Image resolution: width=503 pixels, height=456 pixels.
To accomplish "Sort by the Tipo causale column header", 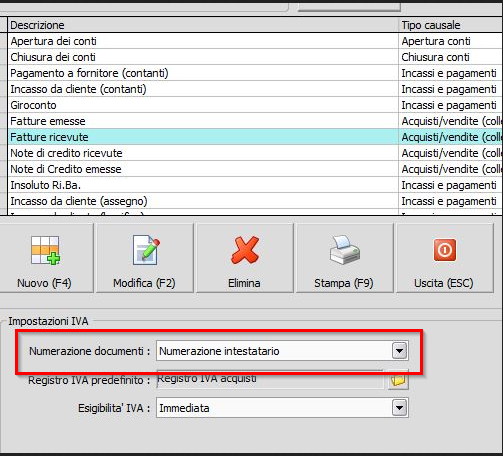I will tap(451, 25).
